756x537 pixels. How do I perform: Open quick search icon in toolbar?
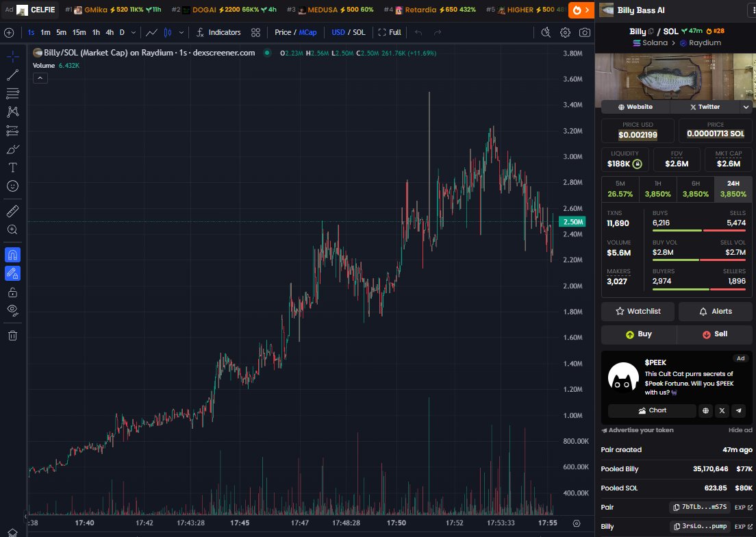(x=546, y=32)
